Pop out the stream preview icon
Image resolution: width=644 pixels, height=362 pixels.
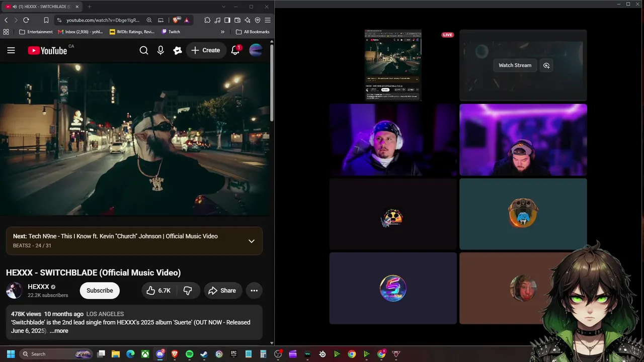tap(546, 65)
